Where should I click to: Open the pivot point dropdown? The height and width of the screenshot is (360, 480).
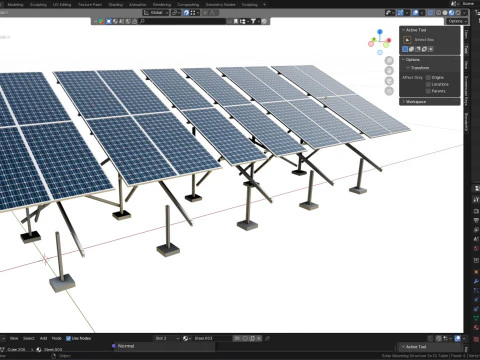click(176, 13)
